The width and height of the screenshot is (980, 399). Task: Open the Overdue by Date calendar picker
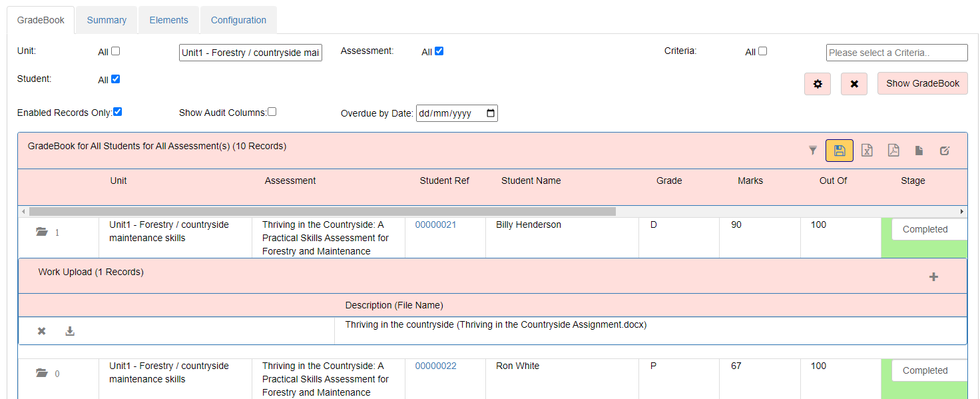click(491, 113)
